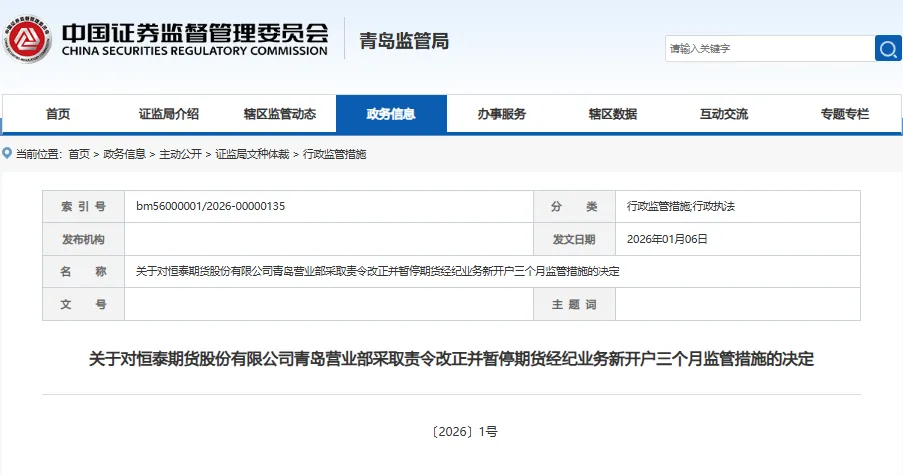
Task: Open the 辖区监管动态 navigation tab
Action: pos(280,114)
